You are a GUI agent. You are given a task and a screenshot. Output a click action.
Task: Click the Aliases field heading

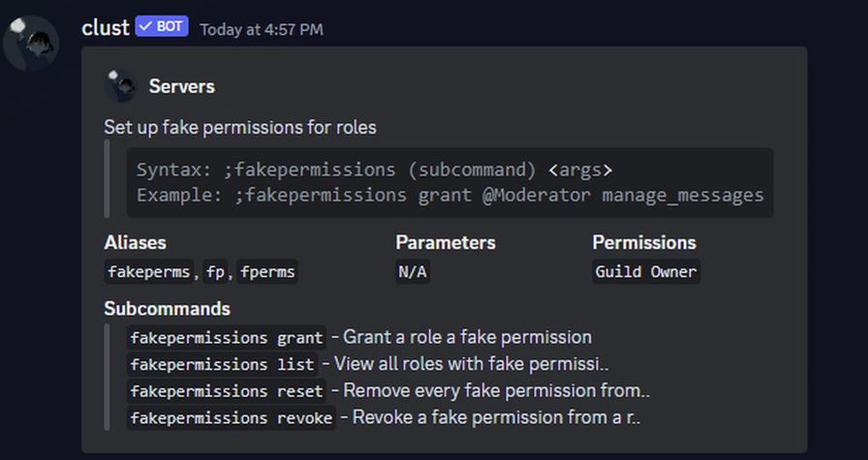point(135,242)
